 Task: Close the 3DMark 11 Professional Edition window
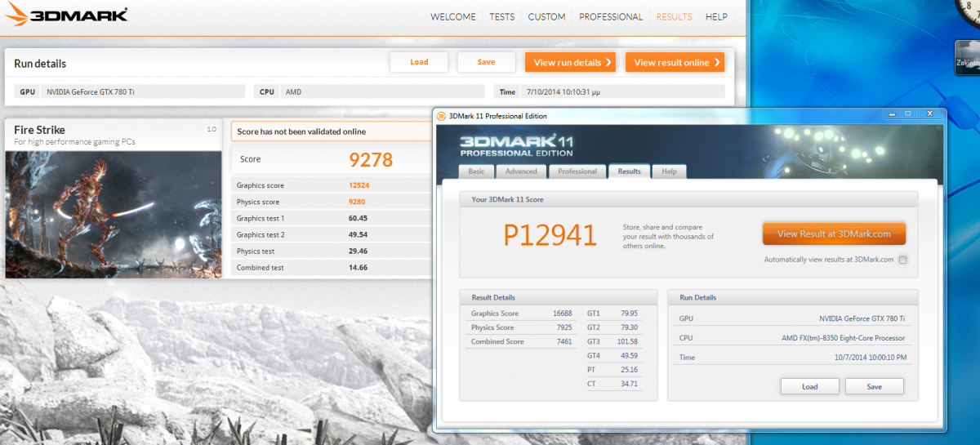tap(929, 114)
